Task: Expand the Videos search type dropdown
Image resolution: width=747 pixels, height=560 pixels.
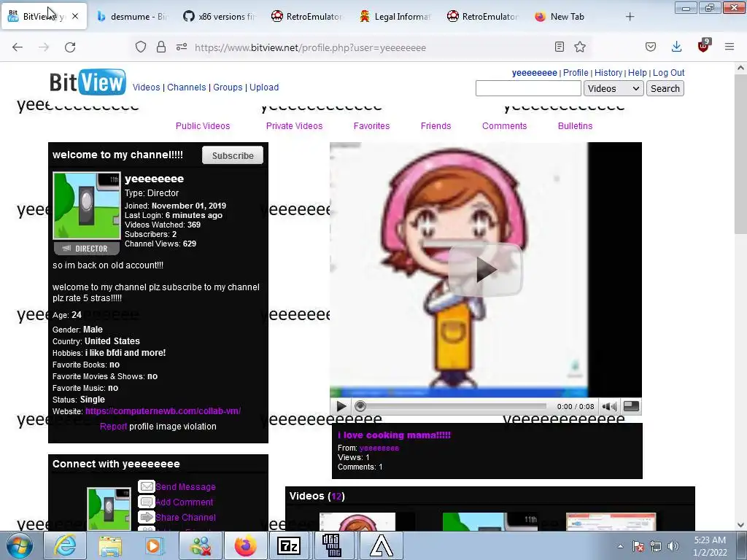Action: (614, 88)
